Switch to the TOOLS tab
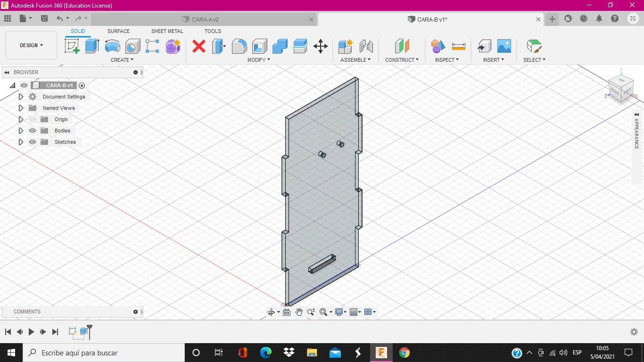 coord(213,31)
